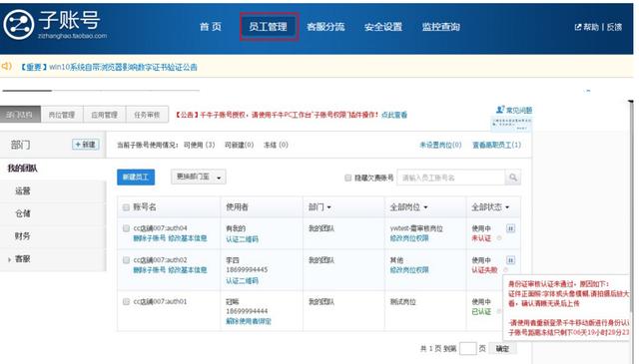This screenshot has height=364, width=639.
Task: Select 运营 department
Action: (23, 190)
